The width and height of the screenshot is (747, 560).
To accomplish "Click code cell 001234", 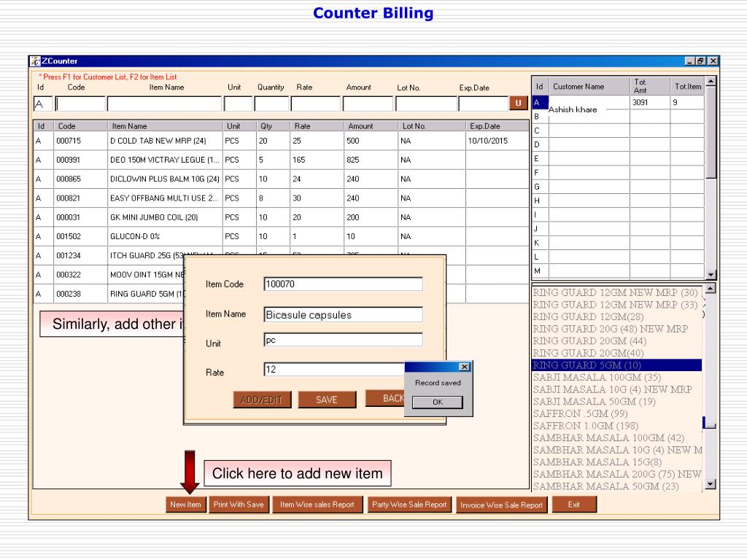I will 80,256.
